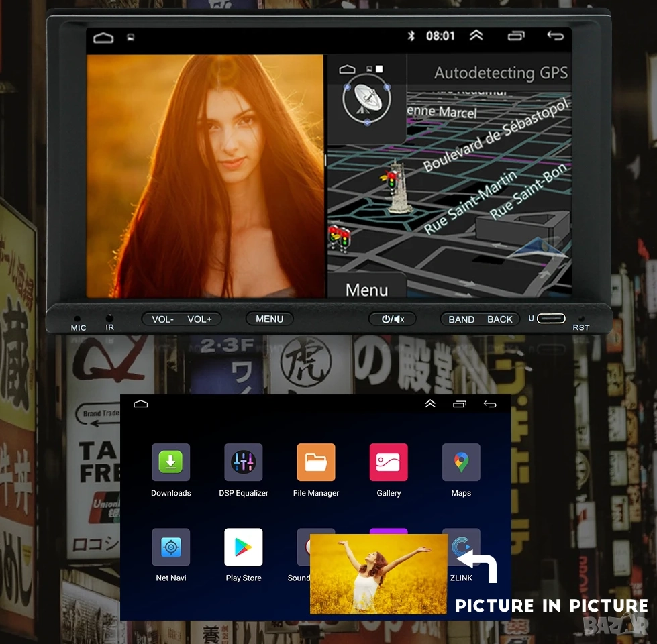The image size is (657, 644).
Task: Open the Gallery app
Action: (388, 462)
